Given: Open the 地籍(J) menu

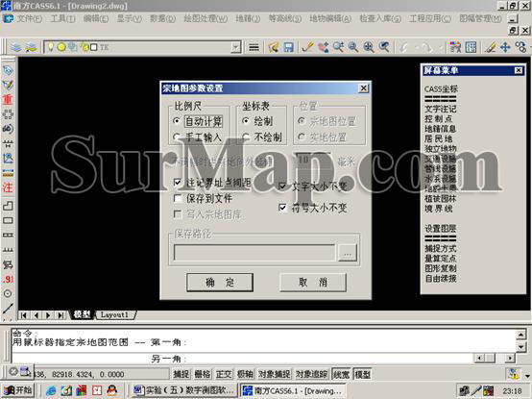Looking at the screenshot, I should (x=248, y=18).
